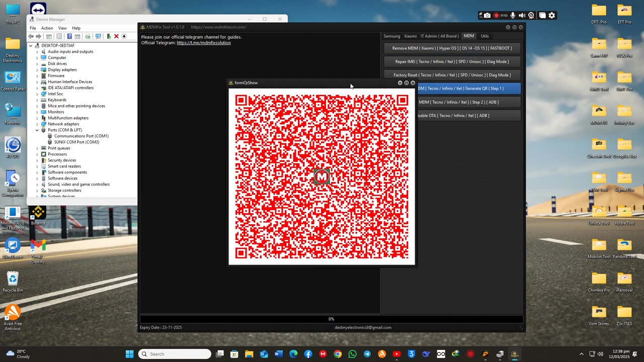
Task: Click the screenshot camera icon in recorder bar
Action: point(487,16)
